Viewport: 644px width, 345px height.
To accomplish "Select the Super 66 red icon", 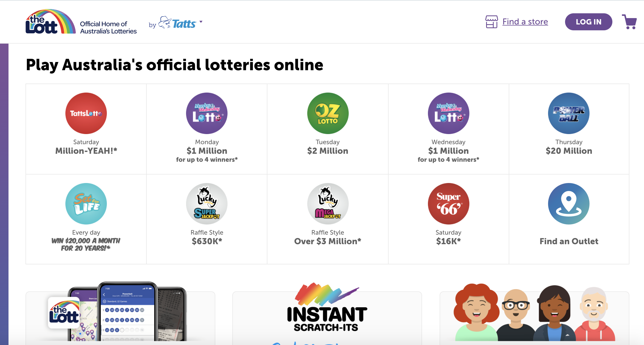I will (448, 204).
